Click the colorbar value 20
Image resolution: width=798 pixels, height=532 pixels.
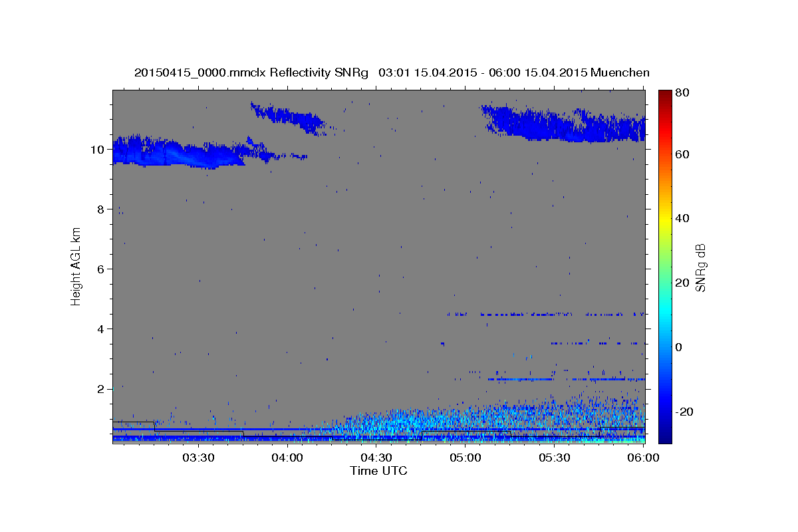point(682,283)
